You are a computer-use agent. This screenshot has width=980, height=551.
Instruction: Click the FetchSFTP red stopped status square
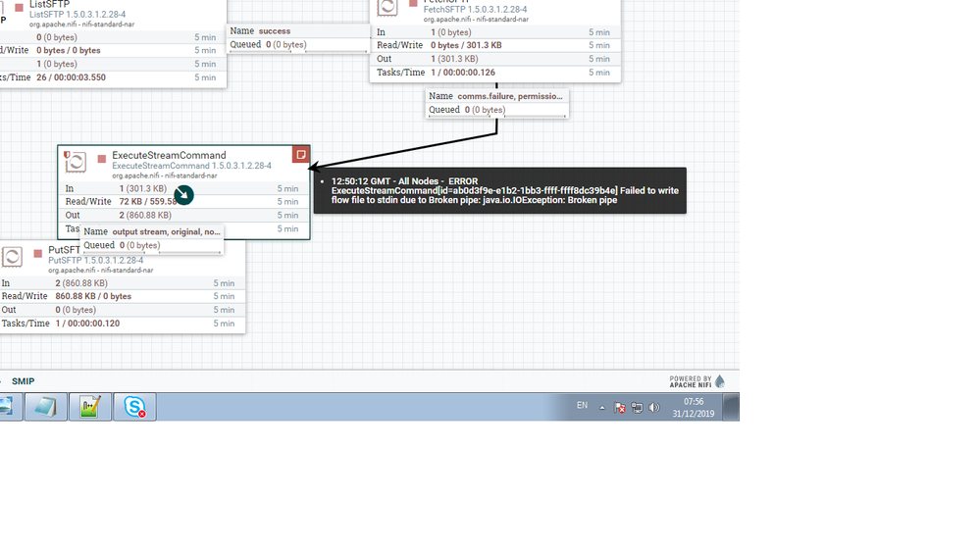[x=412, y=3]
